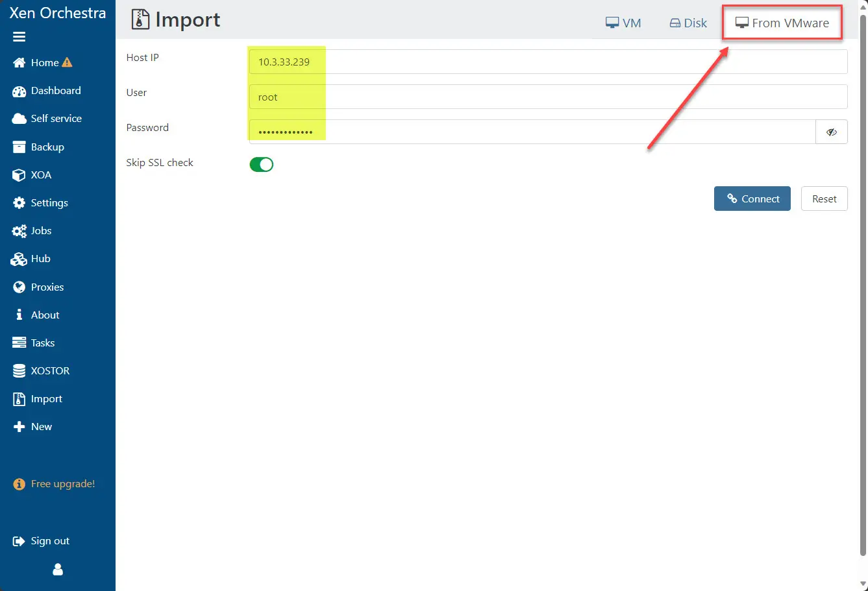This screenshot has height=591, width=868.
Task: Go to Settings menu label
Action: [x=49, y=203]
